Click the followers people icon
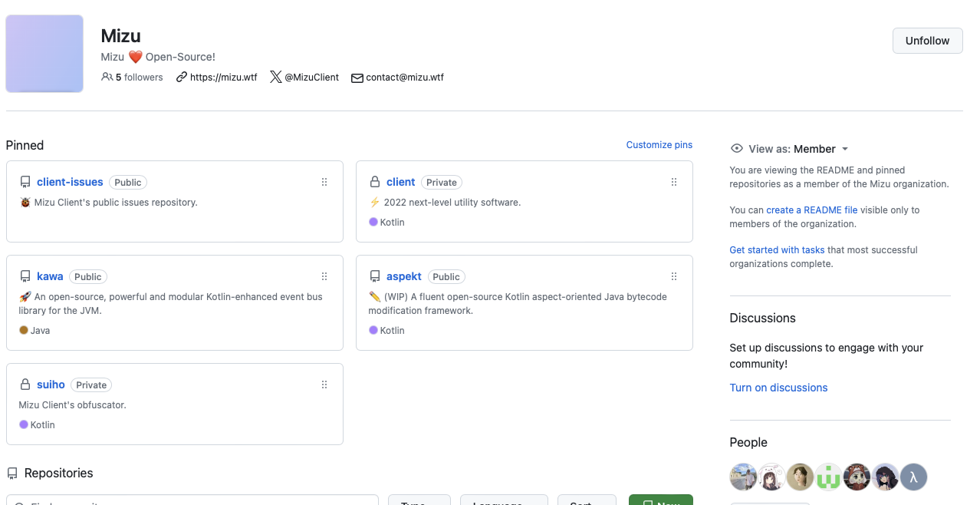 [107, 78]
